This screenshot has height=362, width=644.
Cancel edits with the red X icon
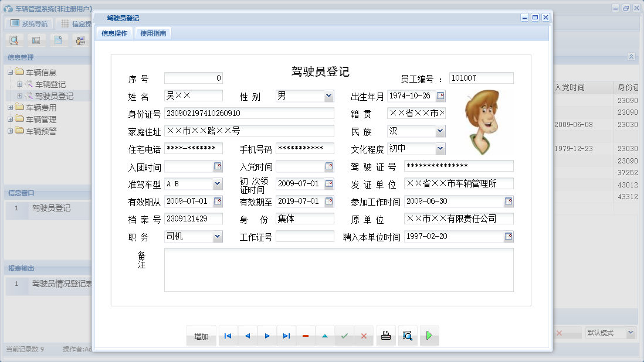[364, 335]
